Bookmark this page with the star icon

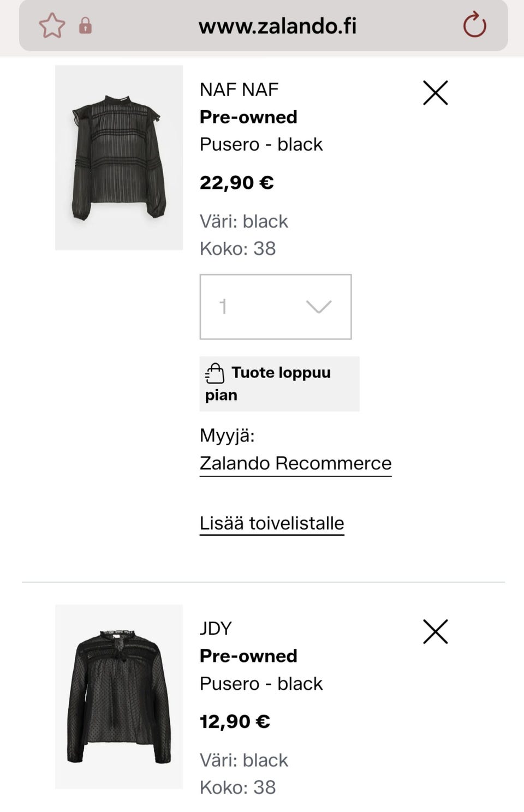[52, 26]
